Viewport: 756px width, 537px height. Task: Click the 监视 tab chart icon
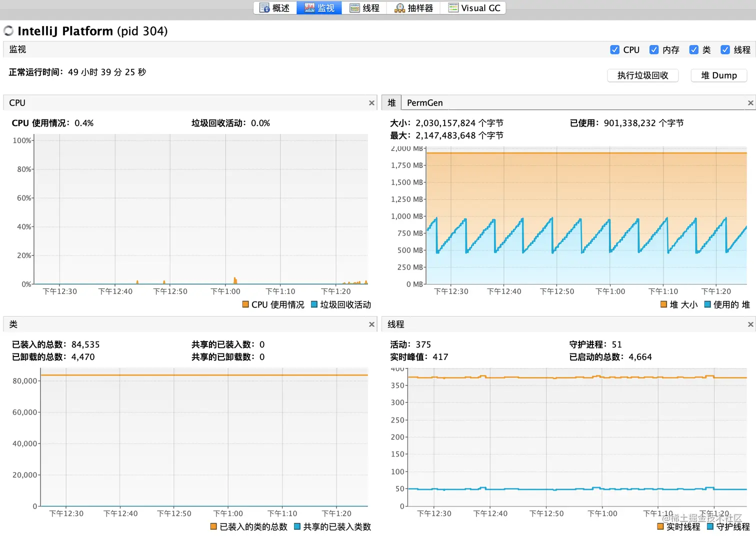pyautogui.click(x=309, y=8)
